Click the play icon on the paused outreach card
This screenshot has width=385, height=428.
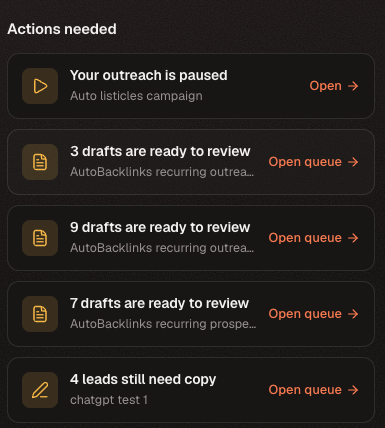click(x=40, y=86)
